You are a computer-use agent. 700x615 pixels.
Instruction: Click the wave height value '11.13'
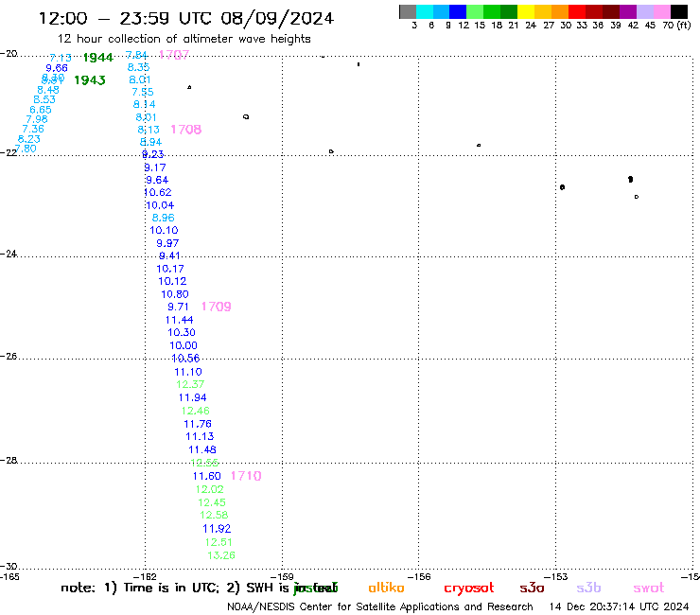tap(200, 436)
